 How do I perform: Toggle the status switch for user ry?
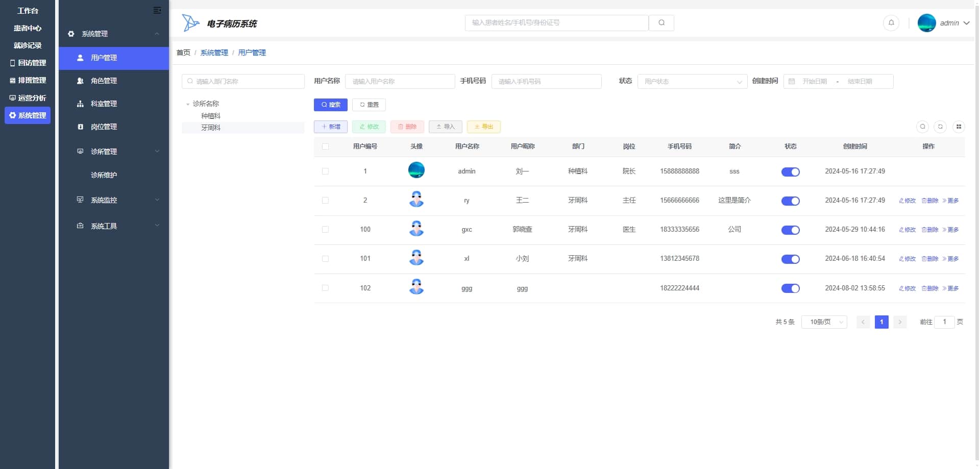[x=790, y=201]
